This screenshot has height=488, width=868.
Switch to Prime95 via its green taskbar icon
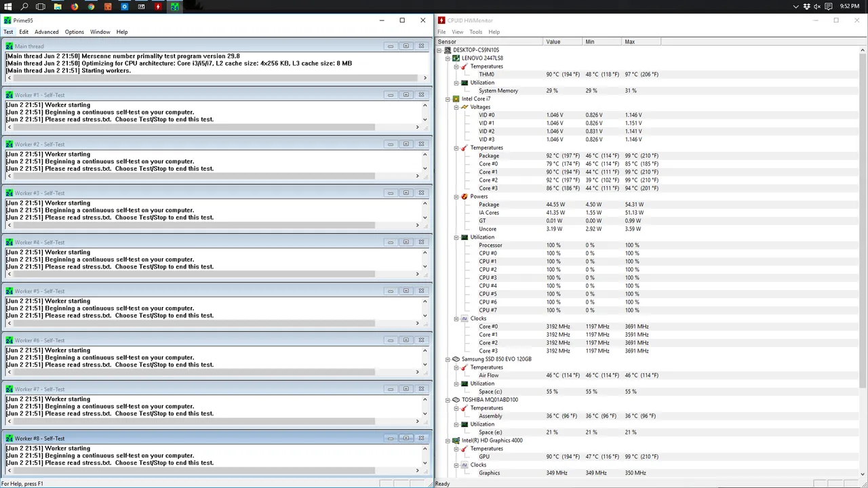[174, 6]
